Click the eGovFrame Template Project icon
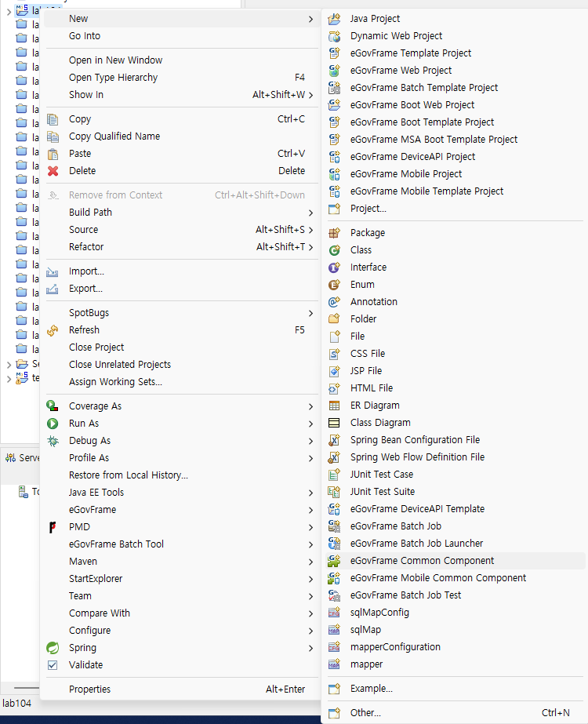Screen dimensions: 588x724 (334, 53)
